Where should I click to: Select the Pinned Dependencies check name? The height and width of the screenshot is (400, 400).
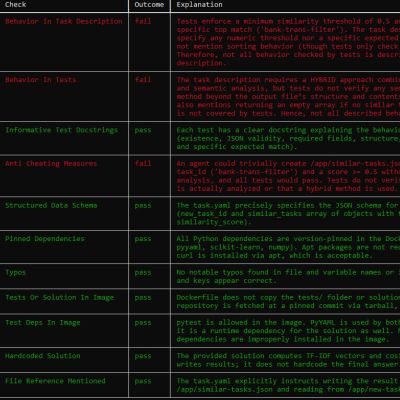point(45,239)
